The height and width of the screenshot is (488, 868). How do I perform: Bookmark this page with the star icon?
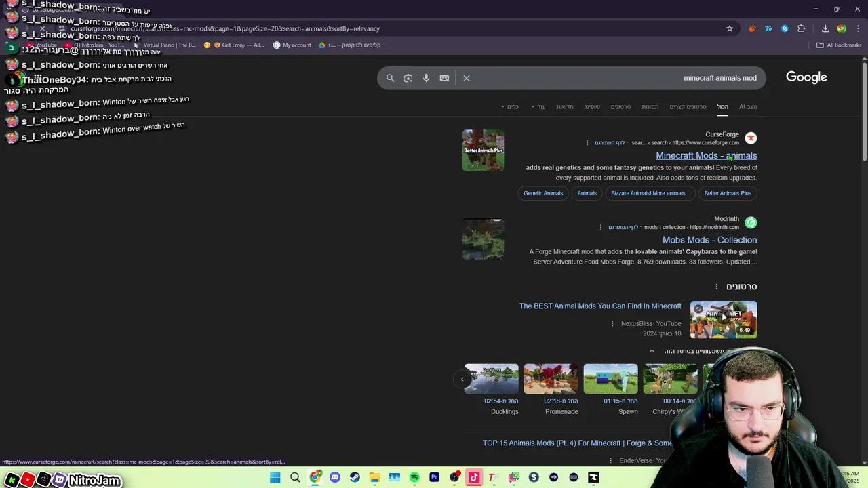(730, 28)
